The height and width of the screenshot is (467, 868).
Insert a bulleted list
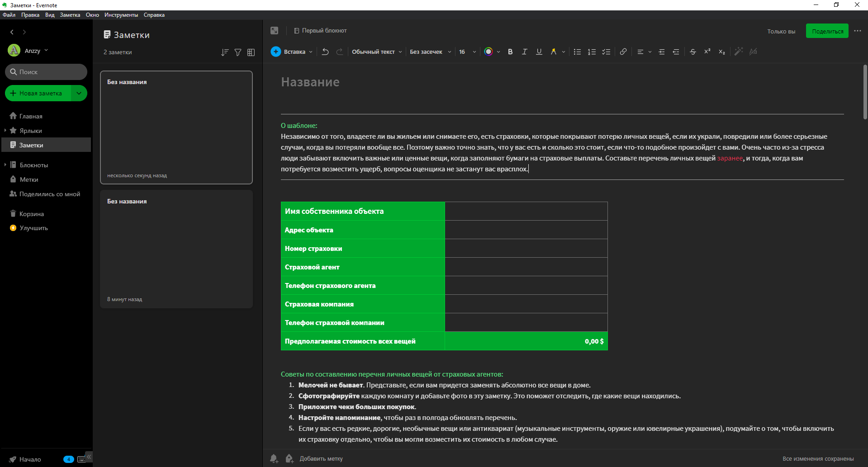[577, 52]
